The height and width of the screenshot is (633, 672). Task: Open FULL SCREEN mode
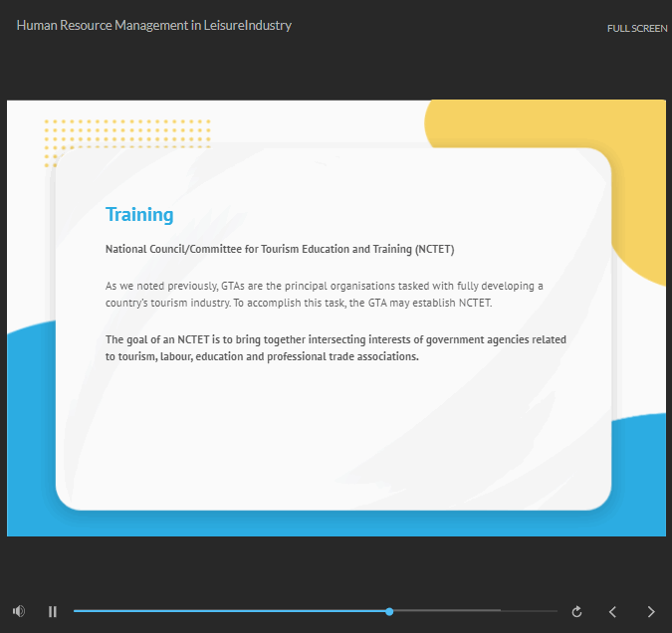coord(637,28)
